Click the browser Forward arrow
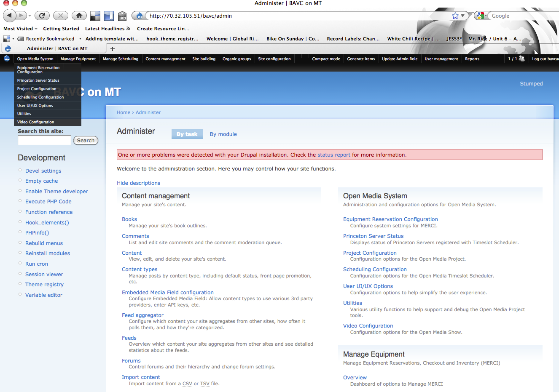 (x=21, y=16)
